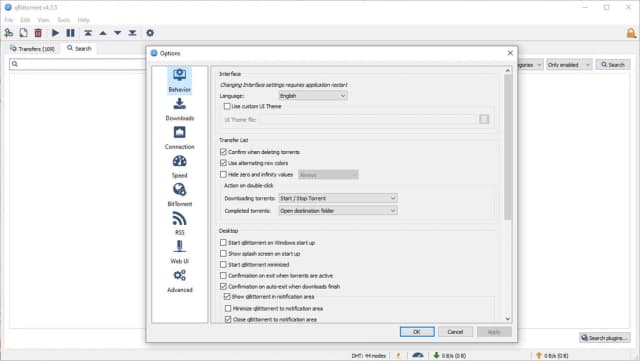Click Cancel in the Options dialog
The image size is (640, 361).
(x=455, y=332)
